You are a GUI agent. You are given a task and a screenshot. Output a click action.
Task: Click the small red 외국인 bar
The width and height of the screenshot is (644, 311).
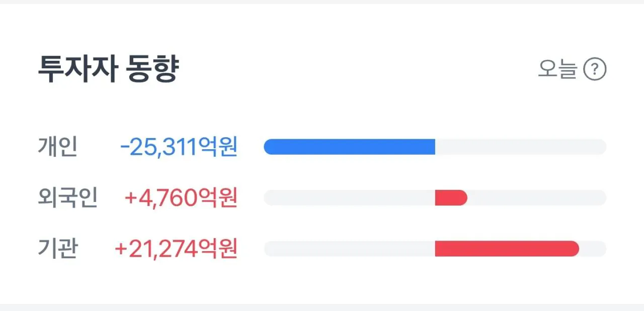click(451, 197)
